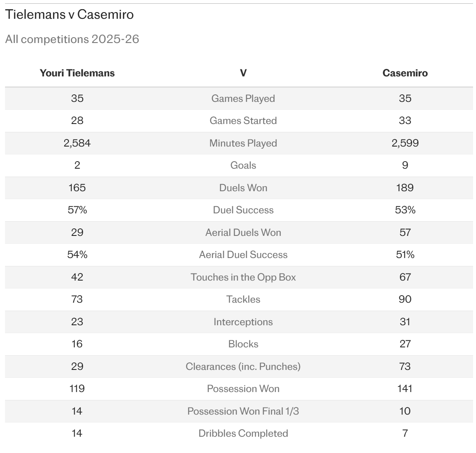
Task: Click the Casemiro column header
Action: pos(405,73)
